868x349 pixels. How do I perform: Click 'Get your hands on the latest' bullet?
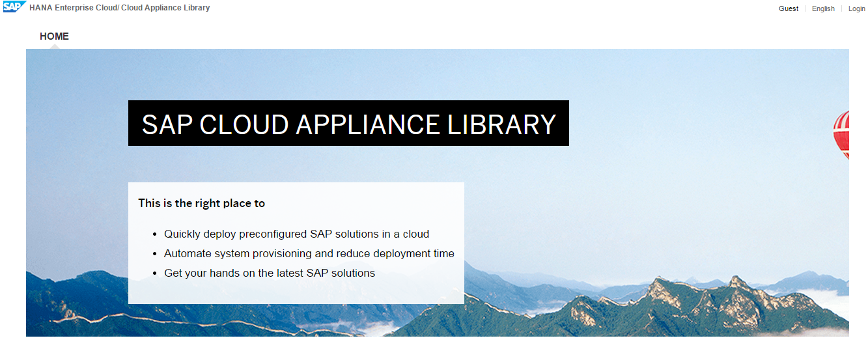pyautogui.click(x=270, y=273)
